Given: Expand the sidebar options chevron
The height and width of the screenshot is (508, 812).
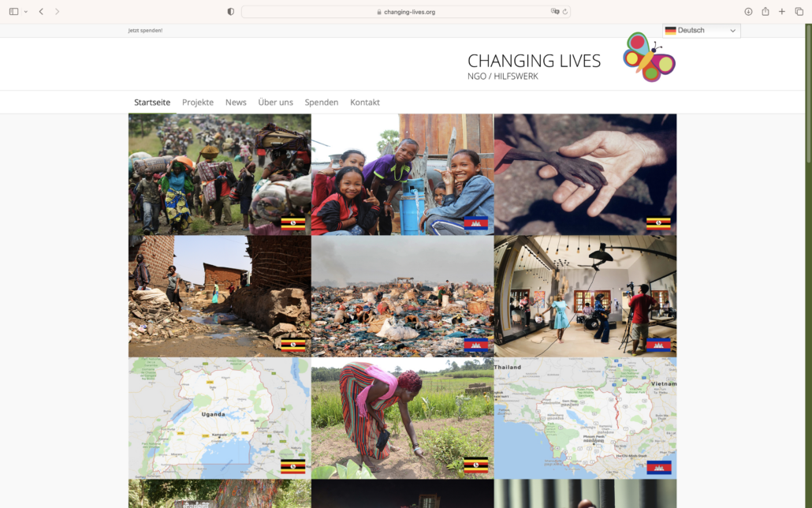Looking at the screenshot, I should click(25, 11).
